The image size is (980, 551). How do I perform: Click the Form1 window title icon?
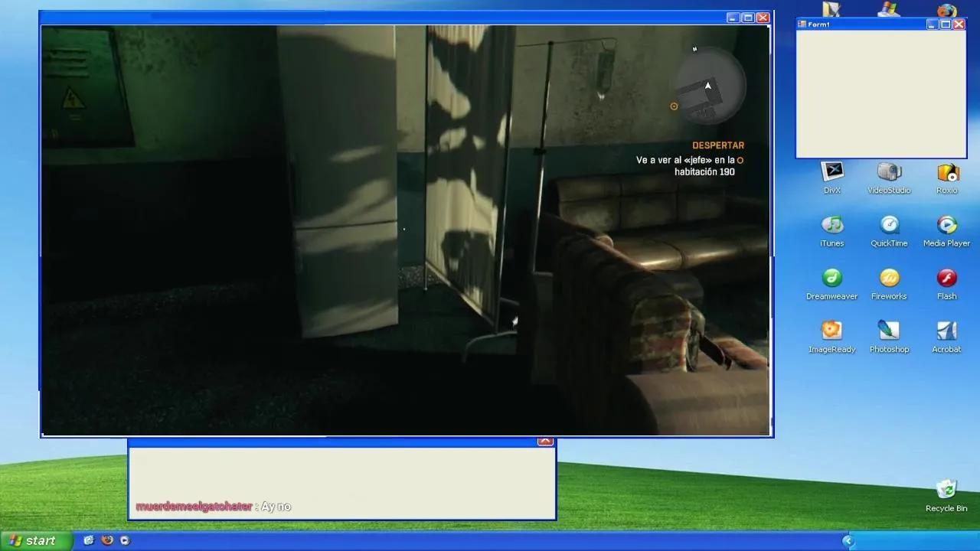tap(802, 24)
